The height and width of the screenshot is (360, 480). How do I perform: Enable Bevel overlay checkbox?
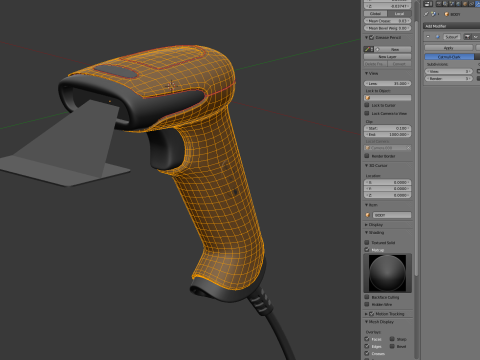tap(392, 346)
